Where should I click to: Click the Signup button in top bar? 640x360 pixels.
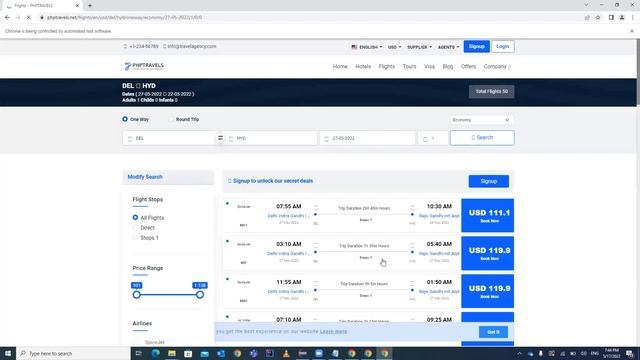pyautogui.click(x=476, y=47)
